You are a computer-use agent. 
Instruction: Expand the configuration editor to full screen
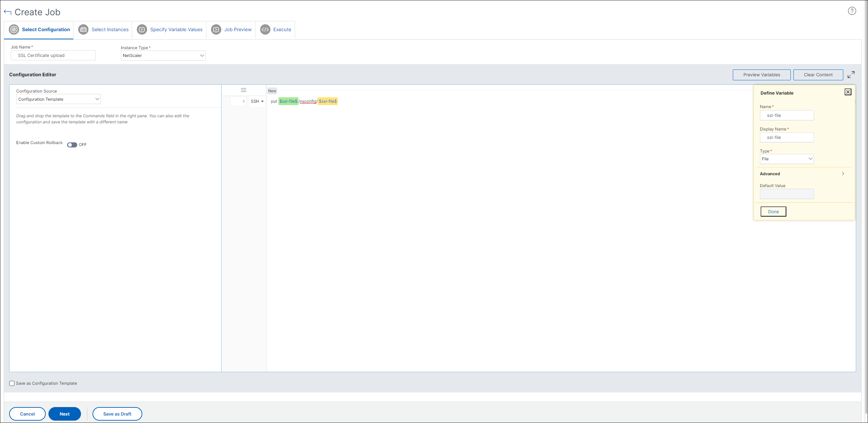pyautogui.click(x=851, y=75)
